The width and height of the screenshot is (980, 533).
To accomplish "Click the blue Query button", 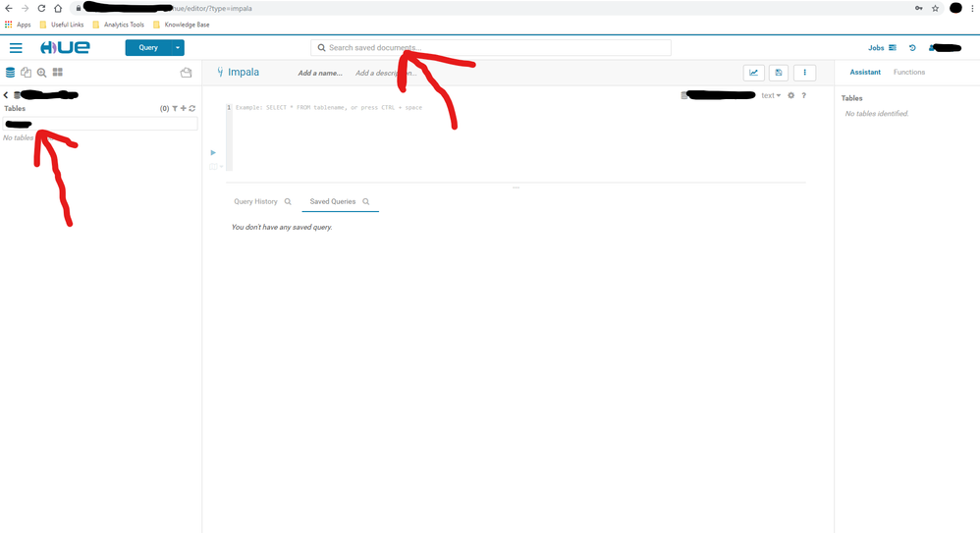I will click(x=148, y=47).
